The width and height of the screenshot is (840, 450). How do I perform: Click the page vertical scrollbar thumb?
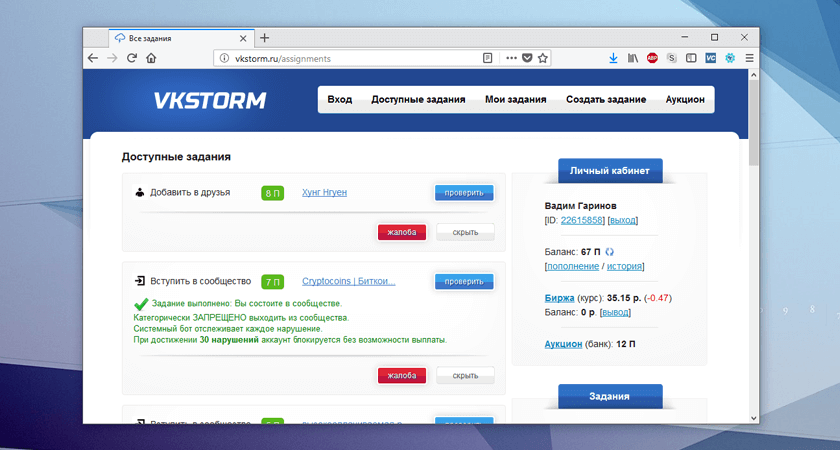pyautogui.click(x=754, y=122)
